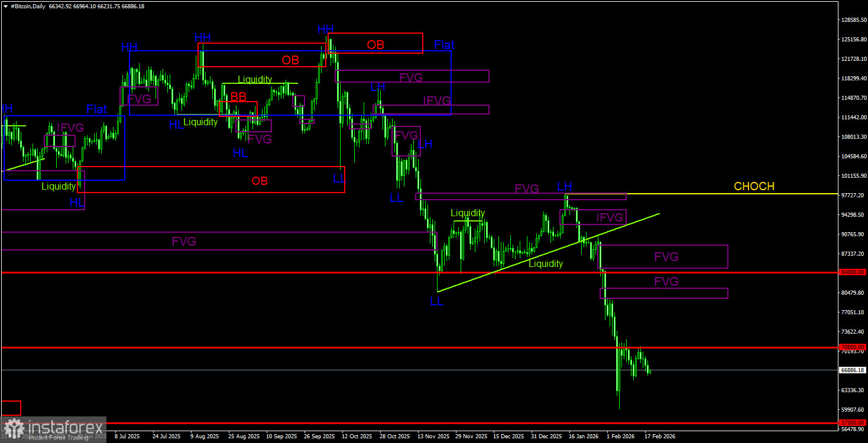Select the Liquidity label above the December candles
This screenshot has height=443, width=868.
tap(468, 213)
